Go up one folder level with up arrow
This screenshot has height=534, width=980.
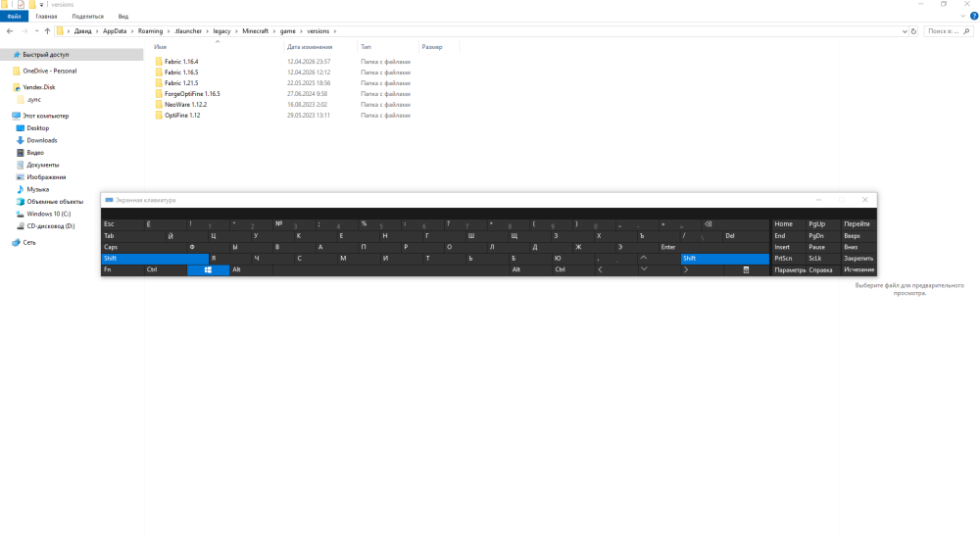click(x=47, y=31)
